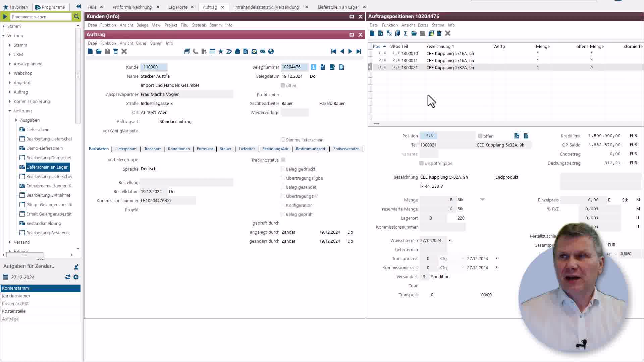This screenshot has width=644, height=362.
Task: Click the trash icon in Auftragspositionen toolbar
Action: 439,33
